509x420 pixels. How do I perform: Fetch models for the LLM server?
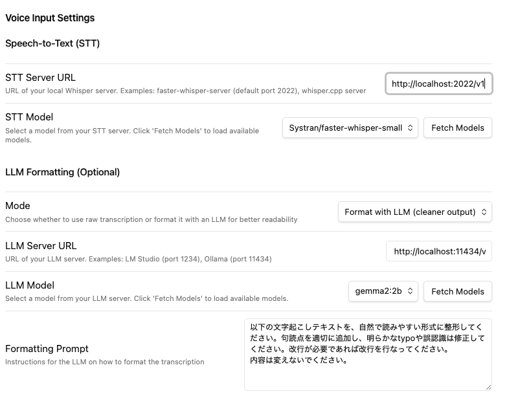pos(457,291)
